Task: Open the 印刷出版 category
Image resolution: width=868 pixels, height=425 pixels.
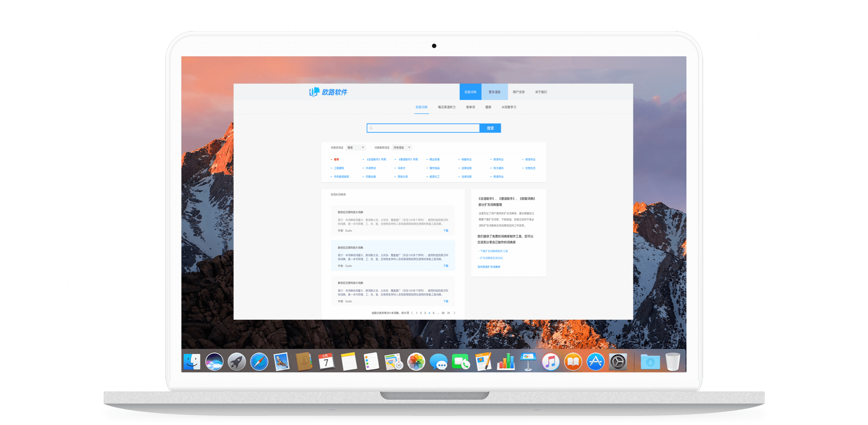Action: (371, 177)
